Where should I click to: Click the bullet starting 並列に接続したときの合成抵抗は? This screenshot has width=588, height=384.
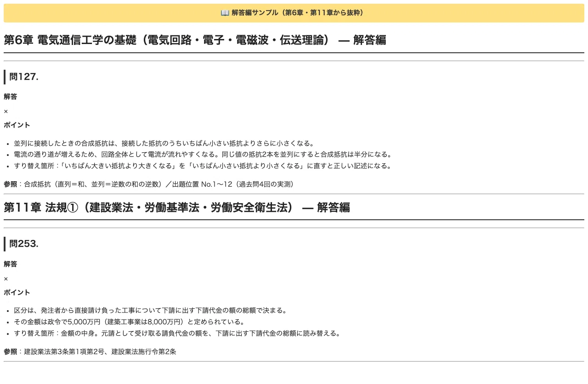tap(164, 143)
